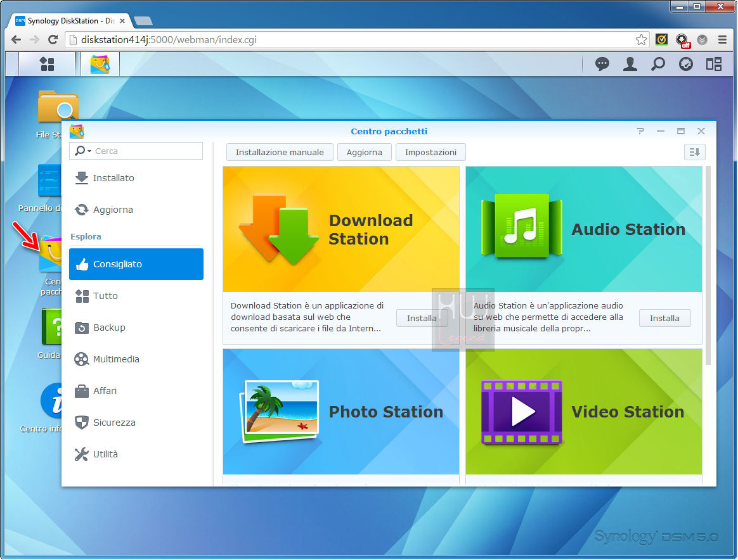
Task: Bookmark page with the star icon
Action: click(640, 40)
